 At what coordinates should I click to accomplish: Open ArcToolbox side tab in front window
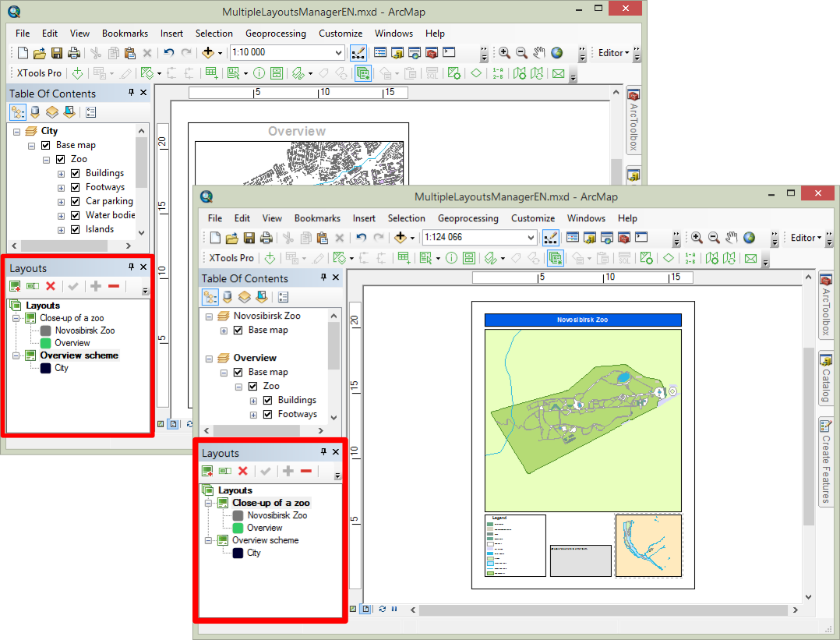click(x=825, y=305)
